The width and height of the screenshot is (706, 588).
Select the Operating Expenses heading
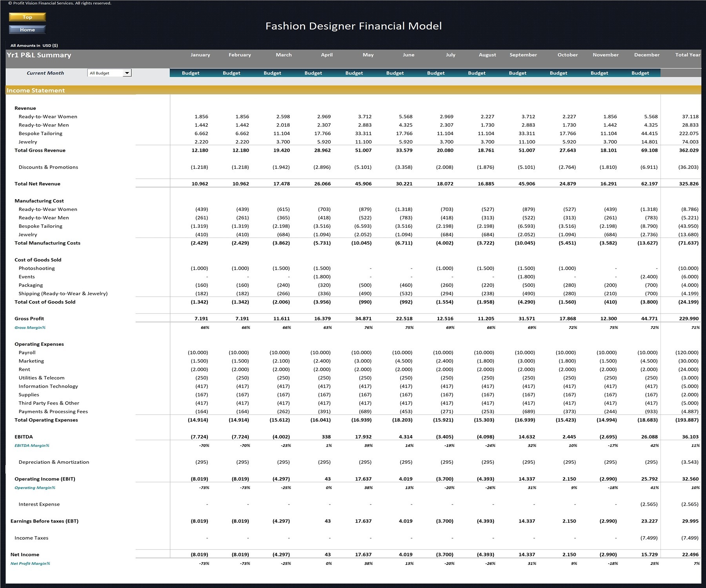point(39,344)
